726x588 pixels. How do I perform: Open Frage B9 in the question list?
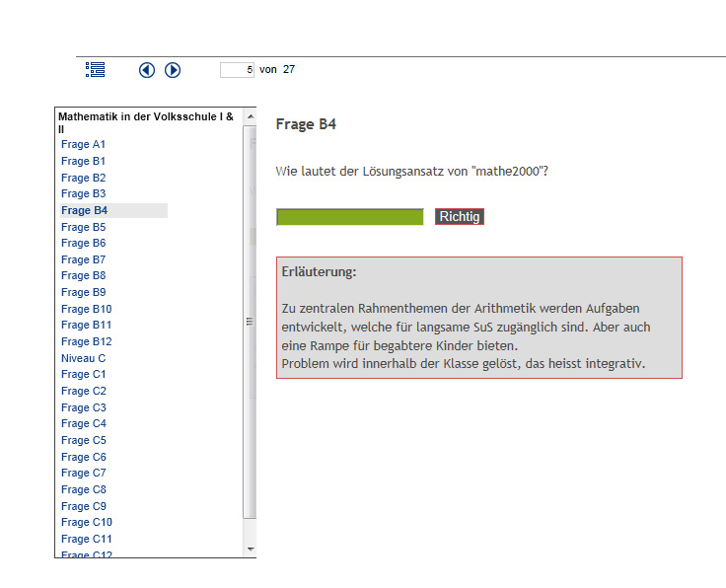(x=83, y=292)
